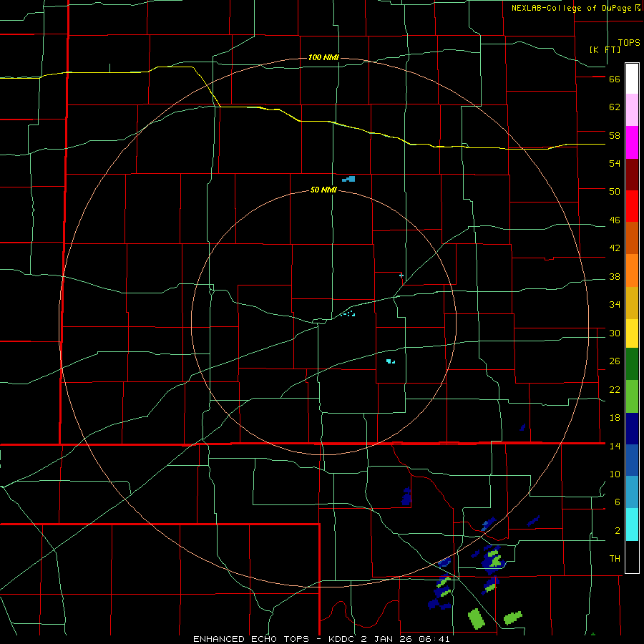Click the 'KDDC' station identifier in the caption
Image resolution: width=644 pixels, height=644 pixels.
pos(343,639)
